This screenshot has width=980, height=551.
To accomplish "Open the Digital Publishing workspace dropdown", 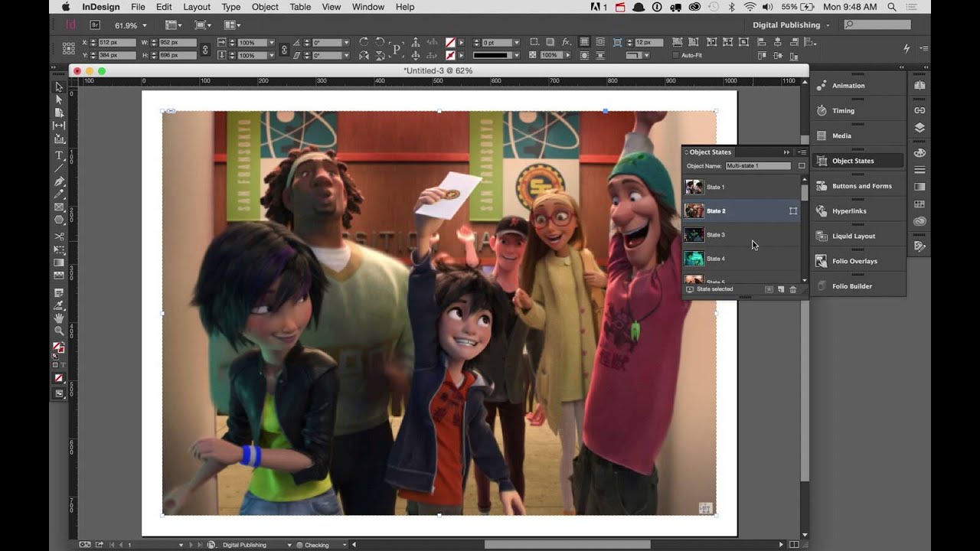I will coord(791,24).
